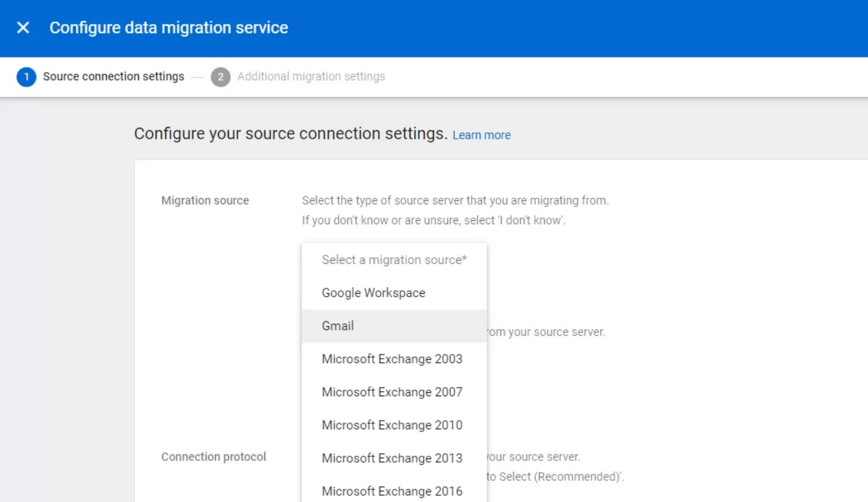Select Gmail as the migration source
The width and height of the screenshot is (868, 502).
point(337,325)
